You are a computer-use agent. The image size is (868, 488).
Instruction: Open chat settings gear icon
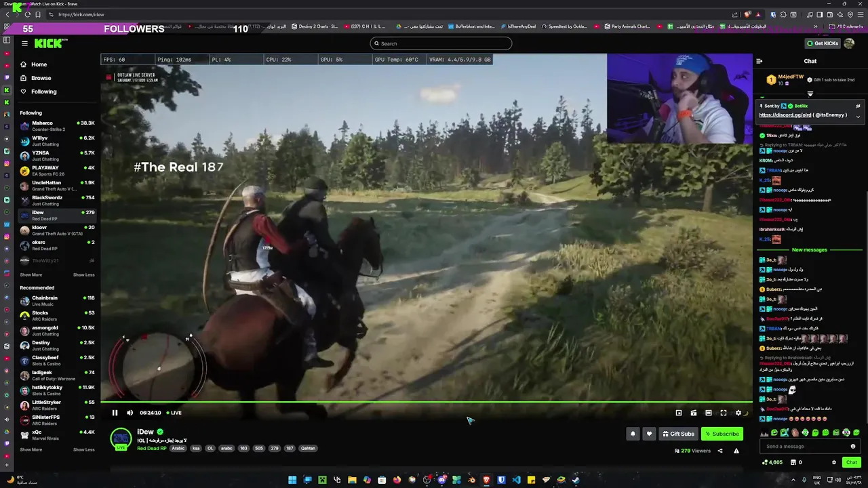click(x=834, y=462)
